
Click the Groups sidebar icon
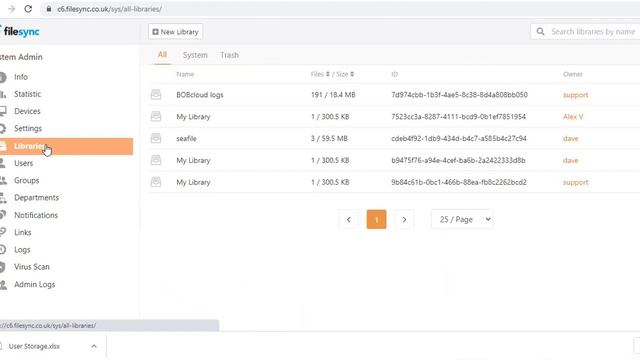coord(3,180)
